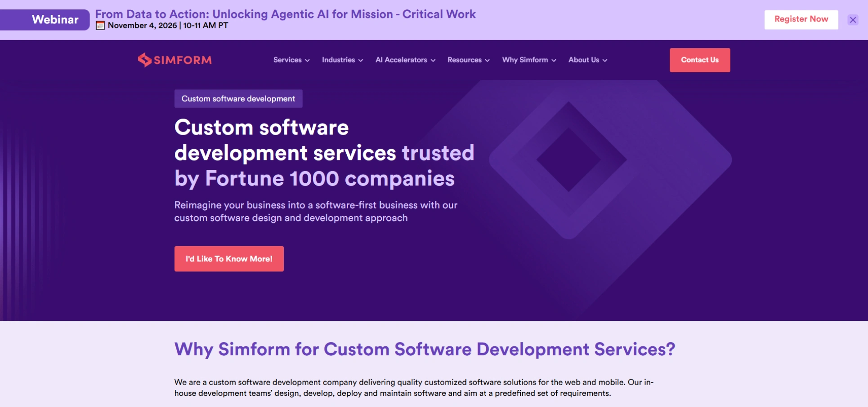This screenshot has width=868, height=407.
Task: Click paragraph starting "We are a custom software"
Action: 414,388
